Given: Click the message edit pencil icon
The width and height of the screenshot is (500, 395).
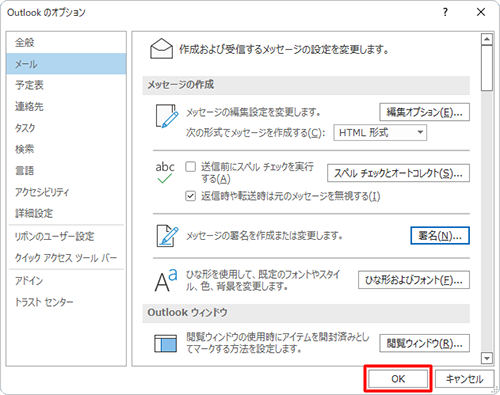Looking at the screenshot, I should click(x=167, y=116).
